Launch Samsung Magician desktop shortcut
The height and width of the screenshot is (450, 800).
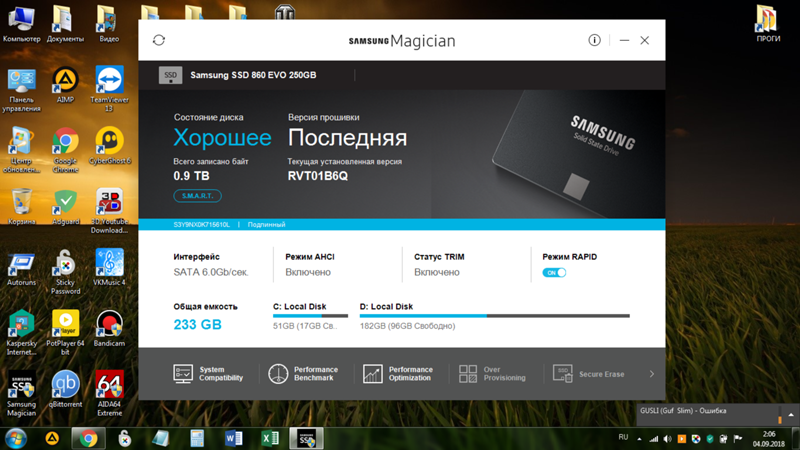point(21,394)
